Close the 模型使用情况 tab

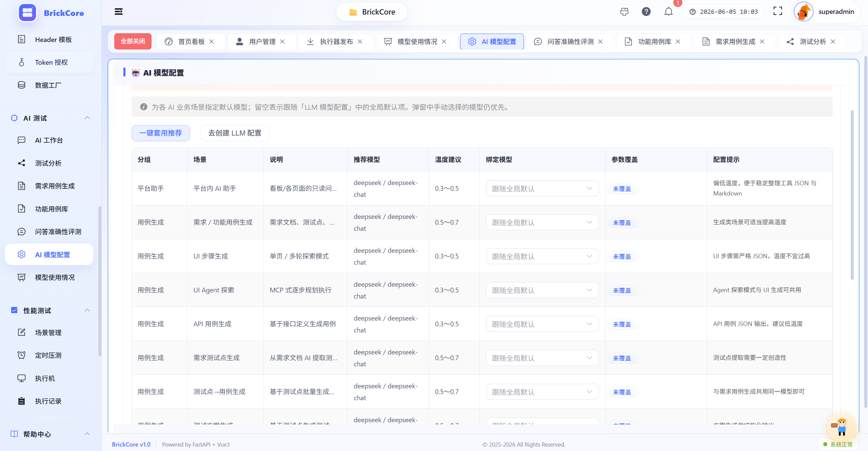(444, 42)
